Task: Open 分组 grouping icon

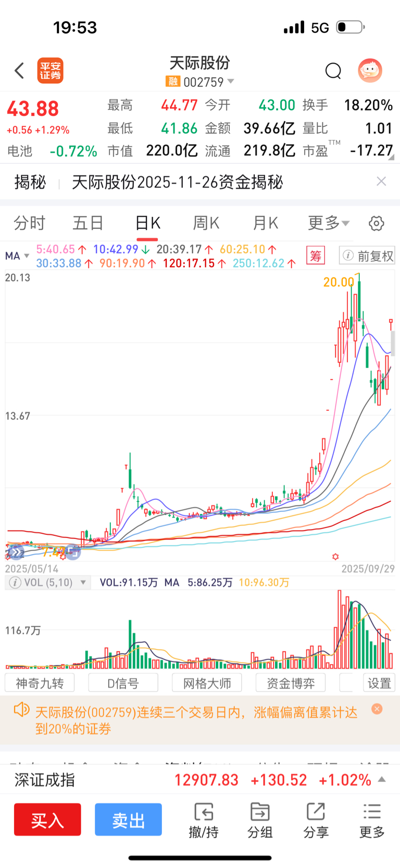Action: 260,821
